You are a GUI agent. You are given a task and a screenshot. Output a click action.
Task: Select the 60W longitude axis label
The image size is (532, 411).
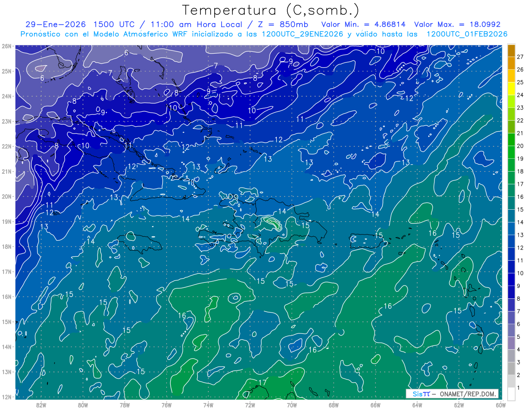coord(501,405)
